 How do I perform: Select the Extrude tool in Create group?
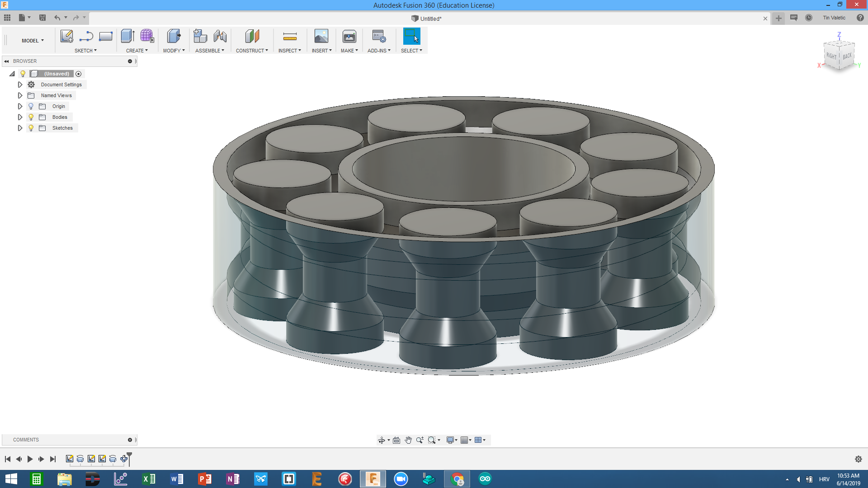click(127, 36)
